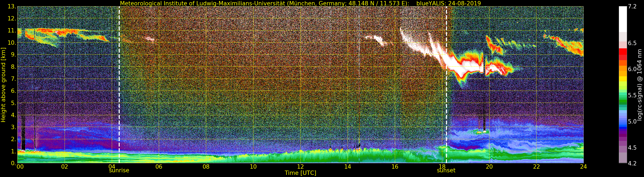Click the "6.0" colorbar tick value
644x177 pixels.
click(632, 69)
